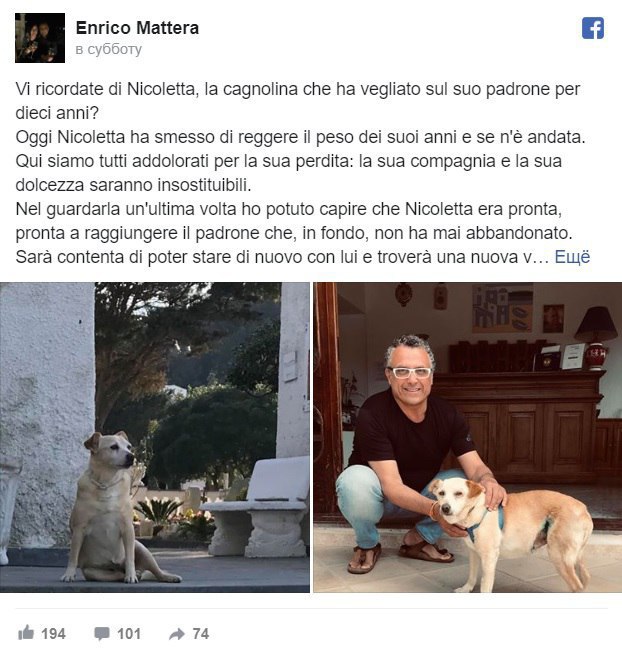Click the post text about Nicoletta

pos(302,173)
